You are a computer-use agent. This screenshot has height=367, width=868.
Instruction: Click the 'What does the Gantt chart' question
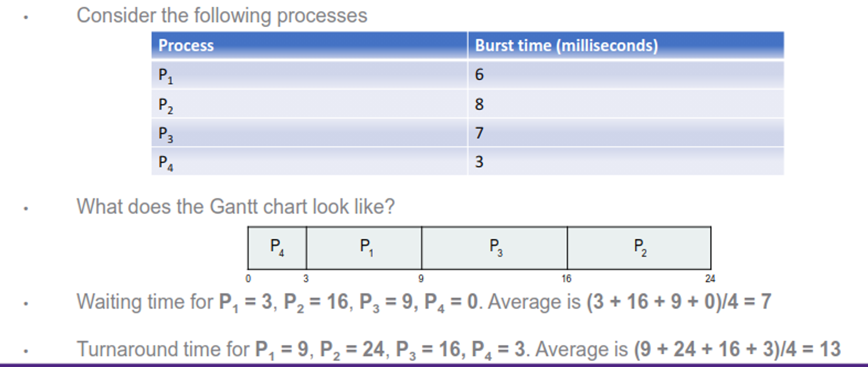(236, 206)
